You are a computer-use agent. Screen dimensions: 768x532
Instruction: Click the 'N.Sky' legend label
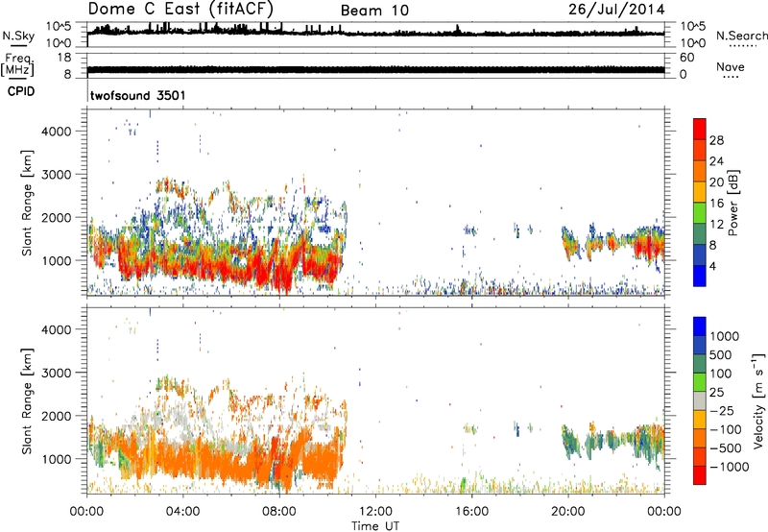pos(18,36)
